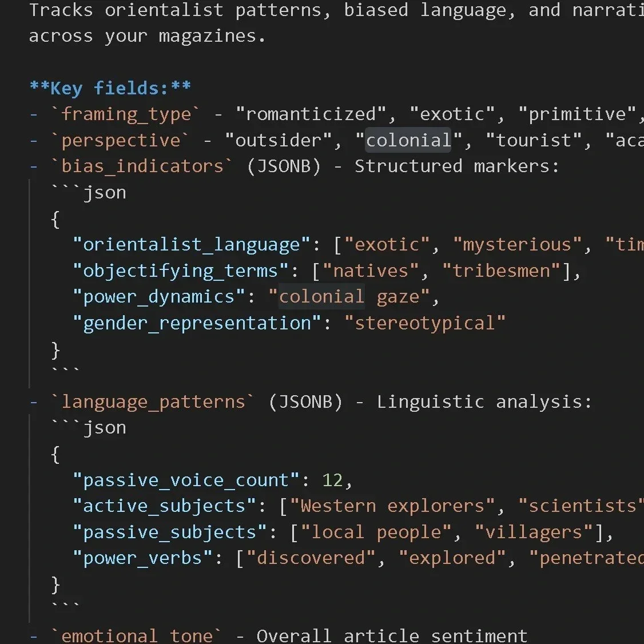Select the `perspective` field name

120,141
